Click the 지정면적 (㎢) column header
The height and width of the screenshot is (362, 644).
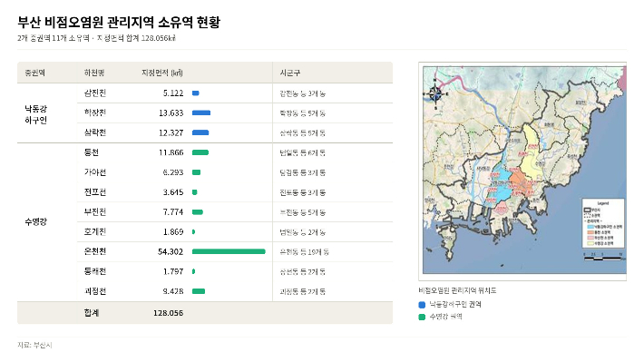pos(162,73)
